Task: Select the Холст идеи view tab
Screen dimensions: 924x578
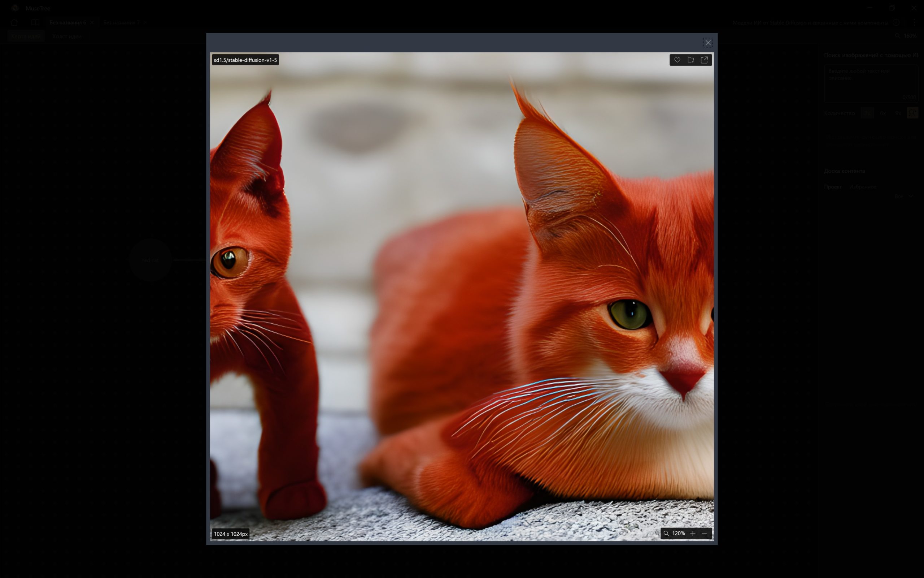Action: click(67, 36)
